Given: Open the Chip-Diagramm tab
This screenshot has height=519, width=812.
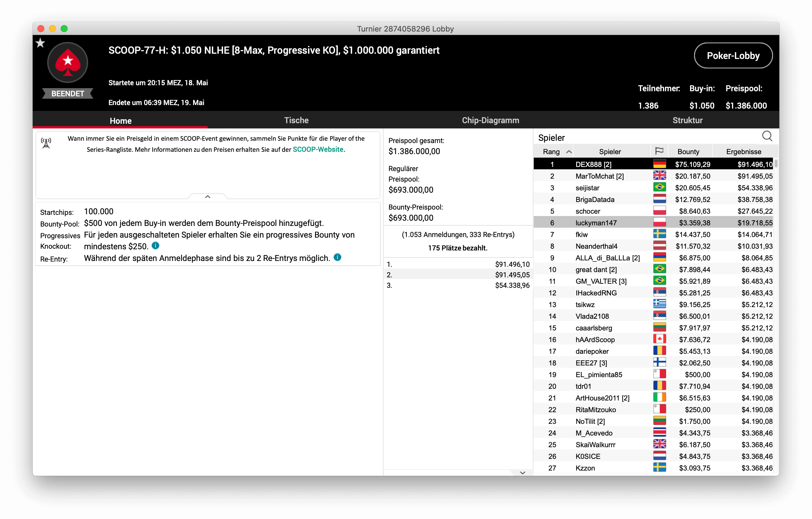Looking at the screenshot, I should 490,120.
